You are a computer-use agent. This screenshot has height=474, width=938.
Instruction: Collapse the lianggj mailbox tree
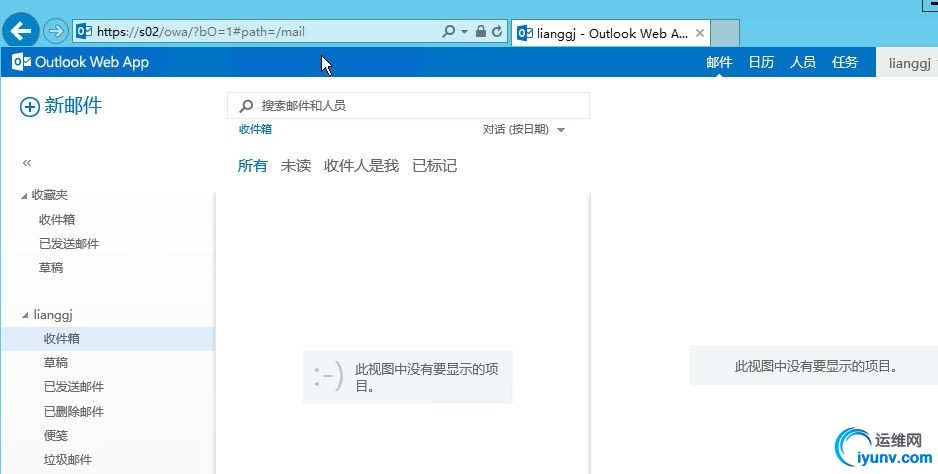click(x=25, y=315)
